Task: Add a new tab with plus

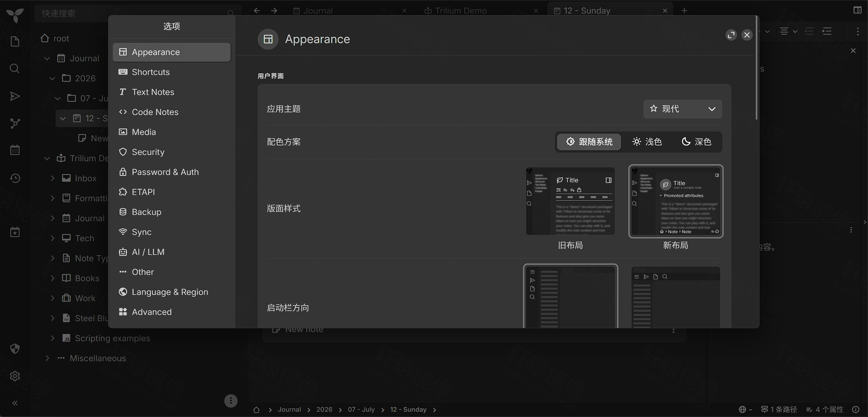Action: [x=684, y=11]
